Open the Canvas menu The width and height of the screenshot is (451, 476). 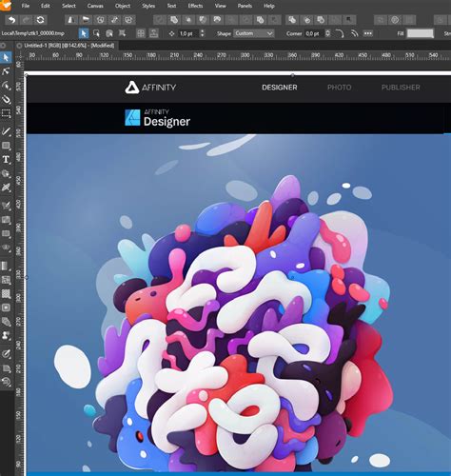click(95, 6)
